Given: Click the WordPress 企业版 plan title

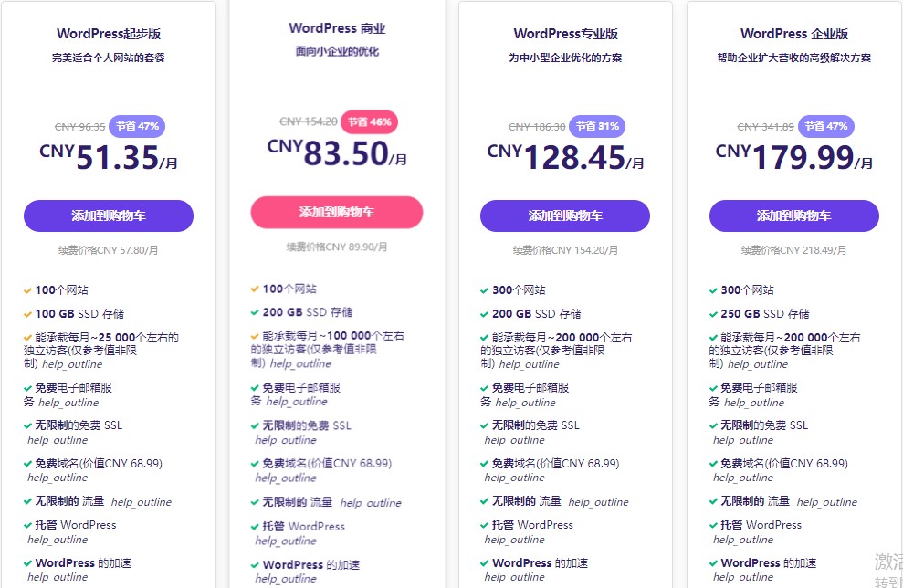Looking at the screenshot, I should click(793, 34).
